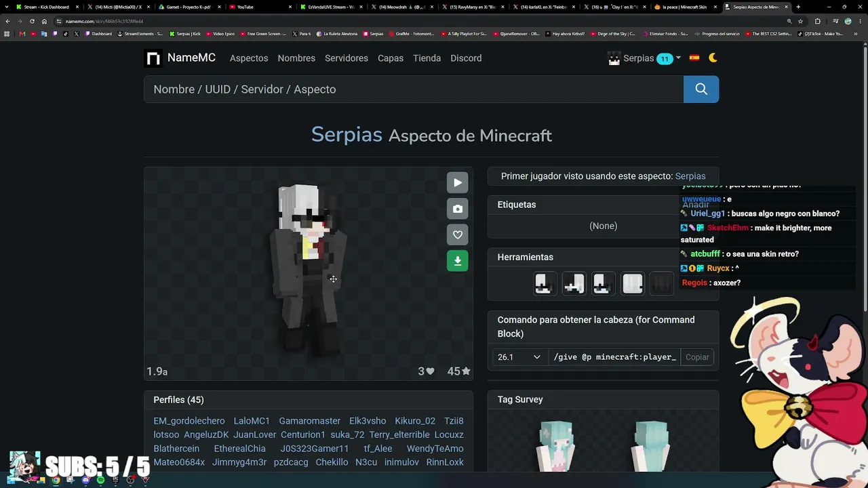Open the Serpias first-player link

pos(690,176)
